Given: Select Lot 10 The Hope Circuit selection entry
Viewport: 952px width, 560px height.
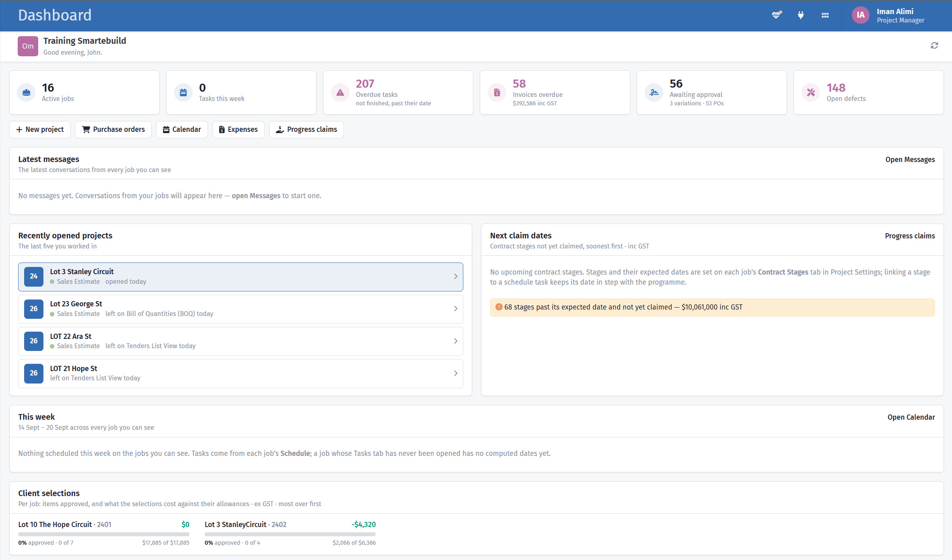Looking at the screenshot, I should tap(104, 533).
